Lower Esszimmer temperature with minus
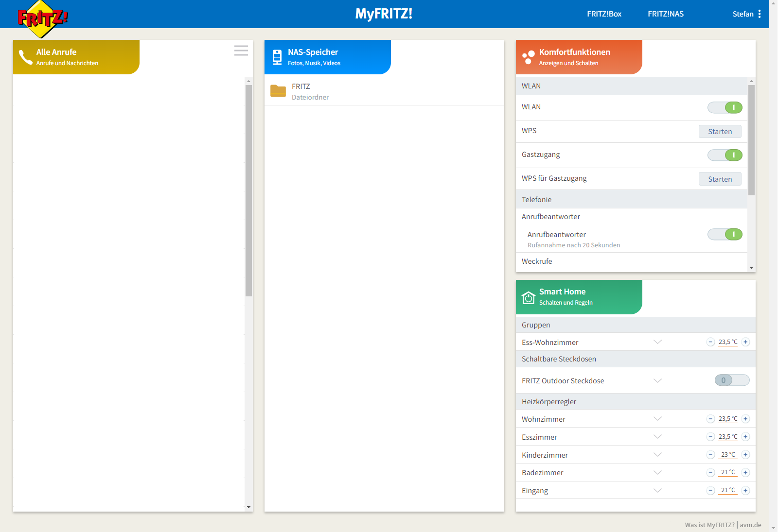778x532 pixels. tap(711, 437)
